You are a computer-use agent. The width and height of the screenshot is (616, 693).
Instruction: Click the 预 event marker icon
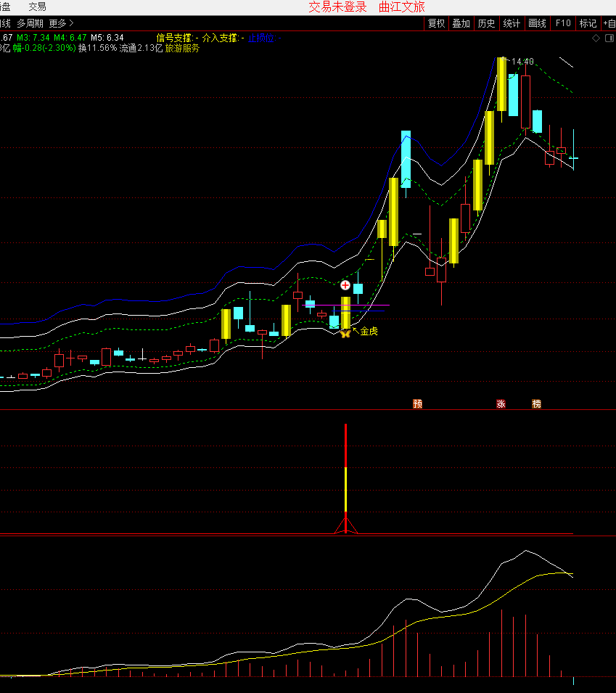(x=417, y=404)
